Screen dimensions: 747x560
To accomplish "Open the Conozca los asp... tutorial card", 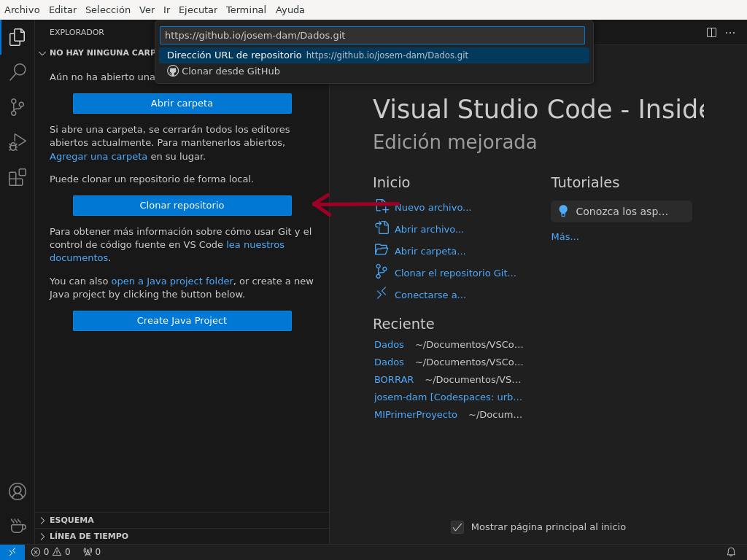I will pos(622,211).
